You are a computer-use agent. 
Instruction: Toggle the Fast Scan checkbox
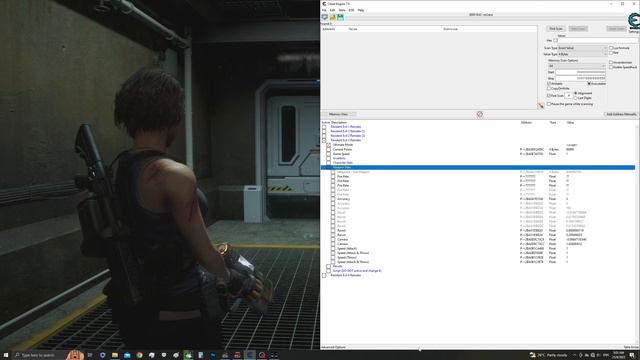pyautogui.click(x=549, y=96)
